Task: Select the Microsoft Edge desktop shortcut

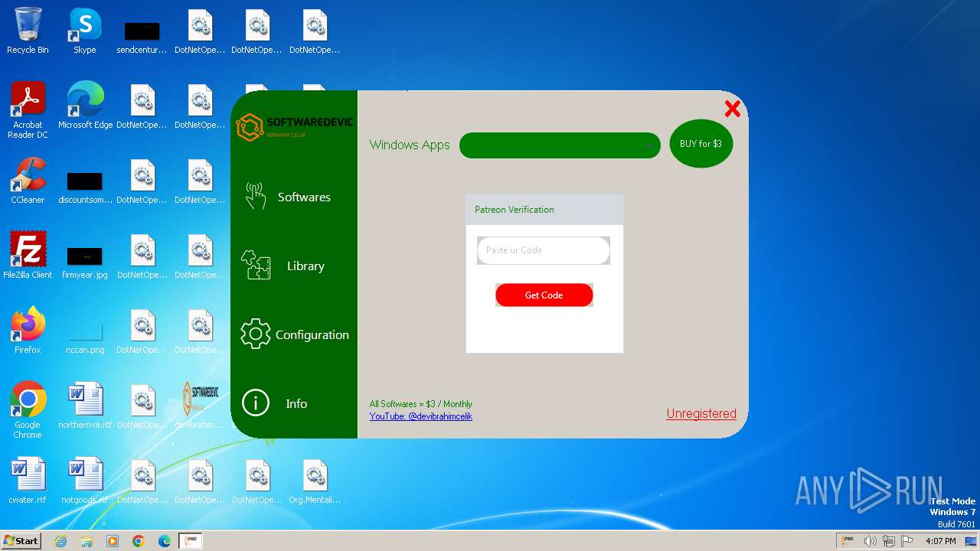Action: (85, 106)
